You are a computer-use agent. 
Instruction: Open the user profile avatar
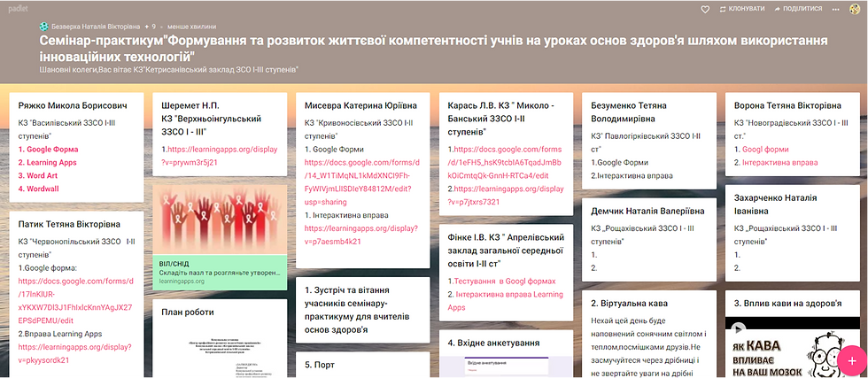tap(854, 10)
